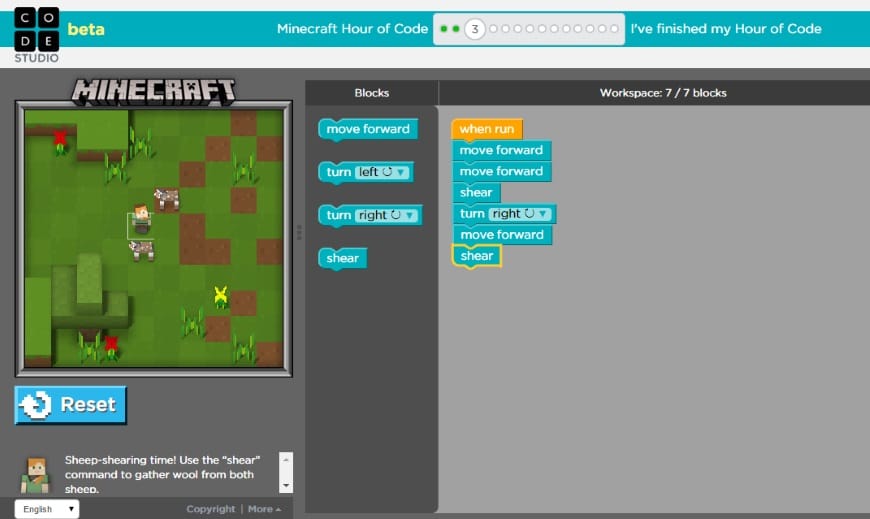Click the Reset button
This screenshot has height=519, width=870.
(70, 405)
